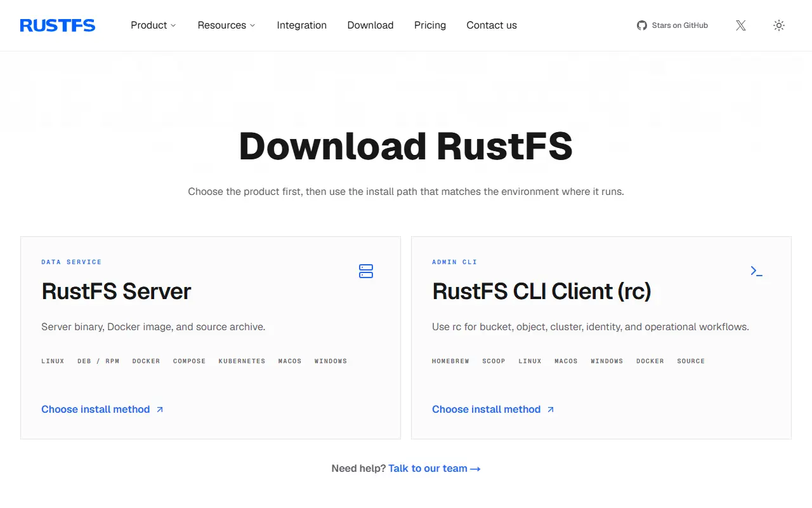Click the SOURCE tag

[x=691, y=361]
